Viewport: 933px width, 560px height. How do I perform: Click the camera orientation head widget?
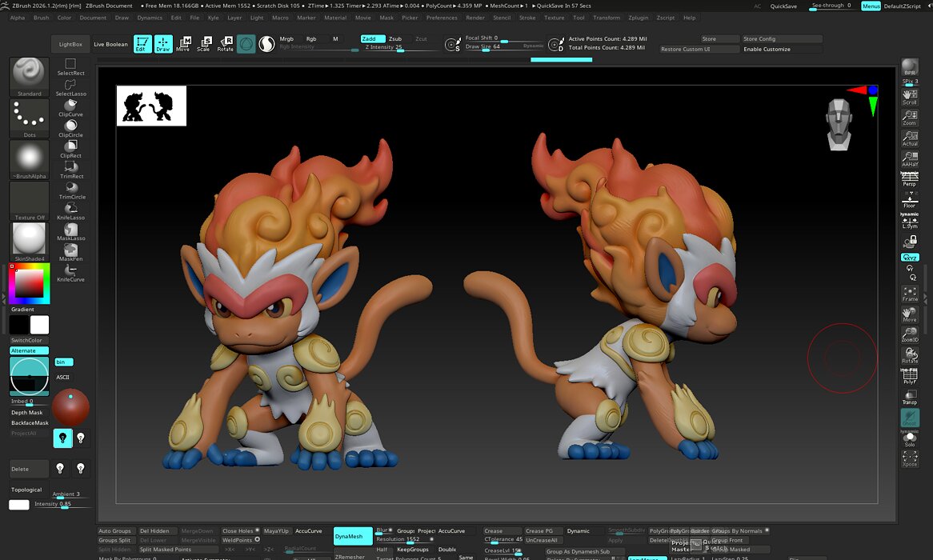tap(839, 124)
